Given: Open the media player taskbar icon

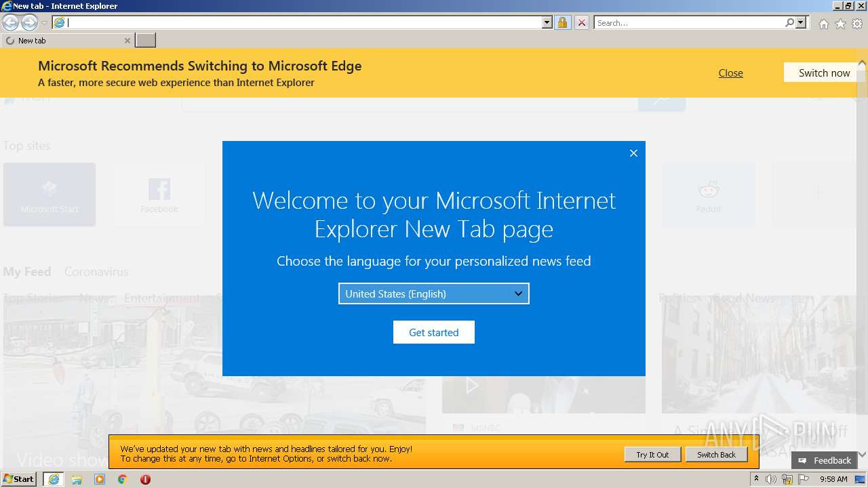Looking at the screenshot, I should (x=100, y=479).
